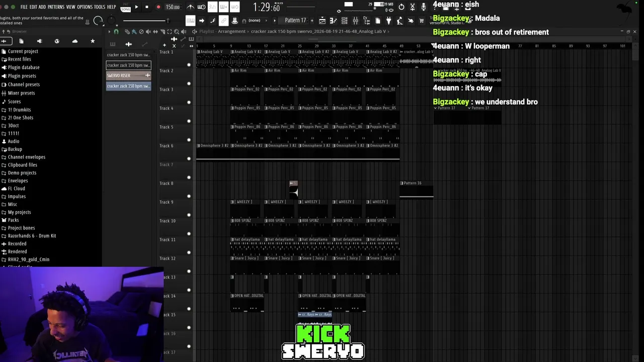
Task: Select the browser All tab icon
Action: (x=4, y=41)
